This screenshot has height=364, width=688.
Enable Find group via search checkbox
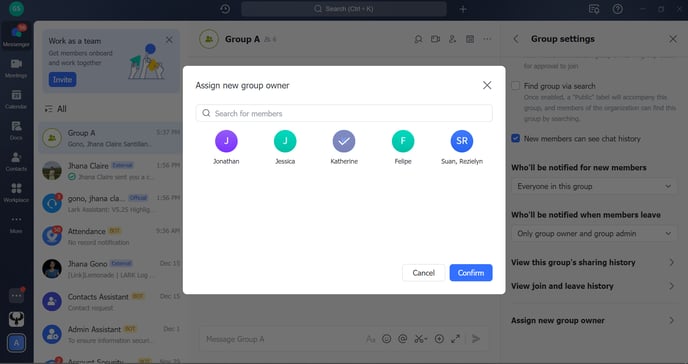[x=516, y=86]
